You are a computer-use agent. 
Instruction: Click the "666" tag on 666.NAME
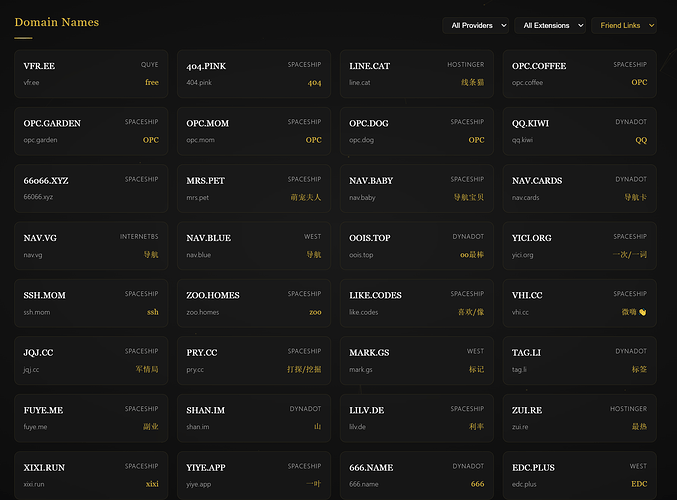pos(477,484)
